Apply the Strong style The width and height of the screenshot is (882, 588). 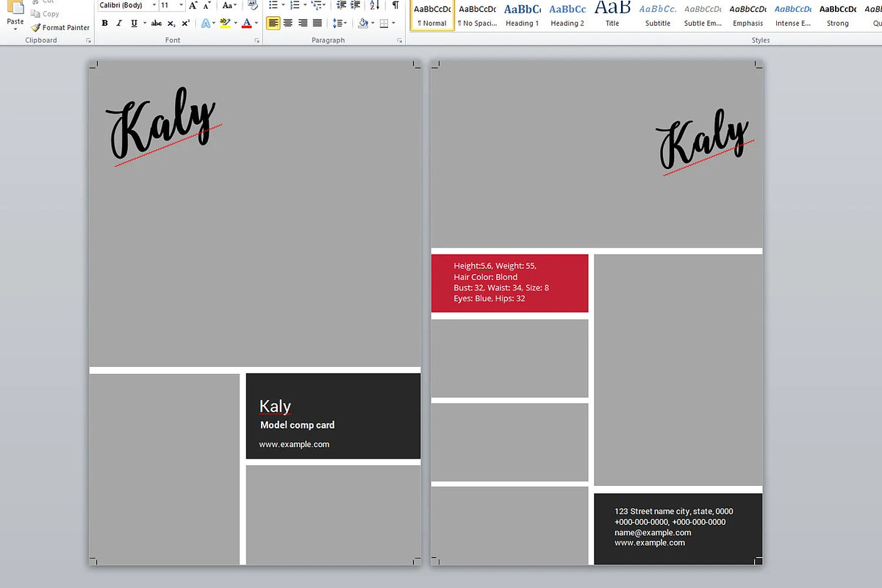click(838, 15)
